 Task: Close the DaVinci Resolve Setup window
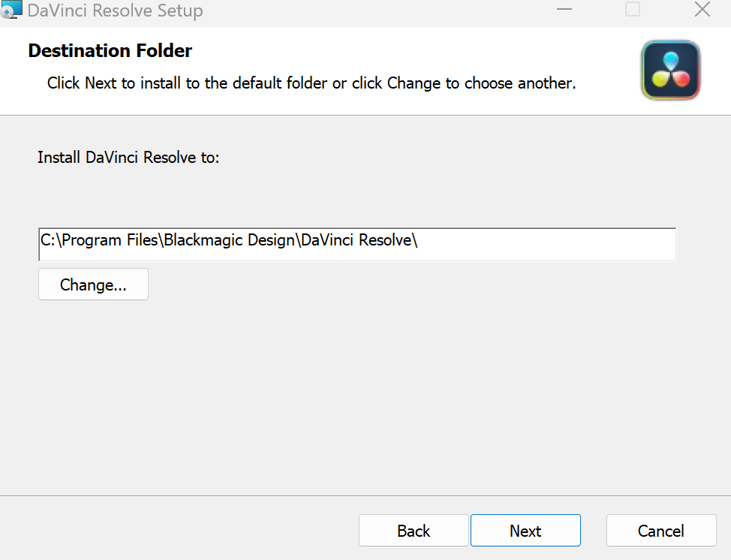[x=702, y=9]
